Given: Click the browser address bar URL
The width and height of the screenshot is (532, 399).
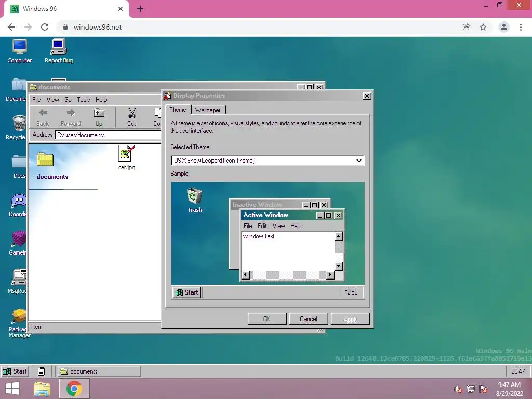Looking at the screenshot, I should coord(97,27).
